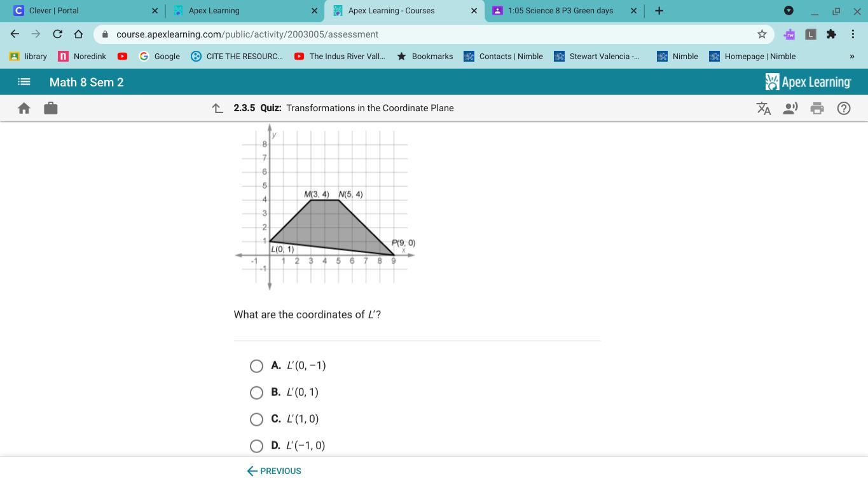Open the tab search dropdown arrow

[x=789, y=10]
